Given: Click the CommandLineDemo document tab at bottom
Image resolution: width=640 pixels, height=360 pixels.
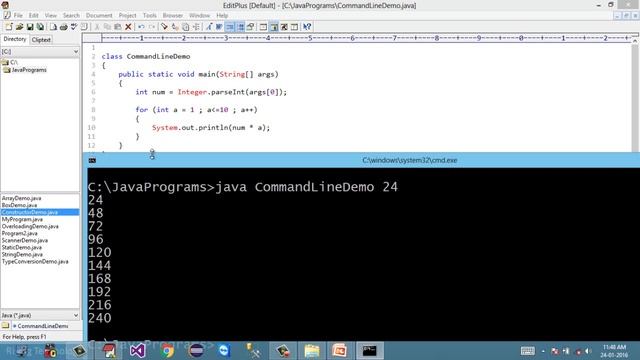Looking at the screenshot, I should pos(40,326).
